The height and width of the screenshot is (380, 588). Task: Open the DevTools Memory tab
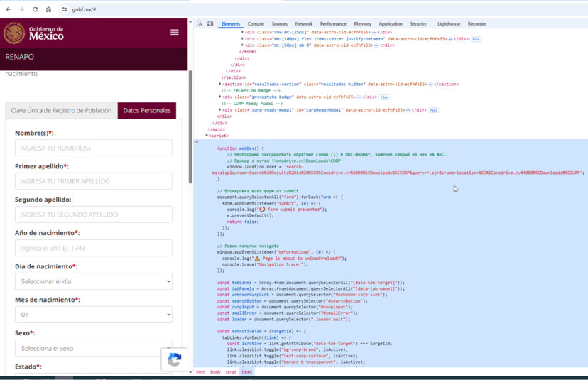pyautogui.click(x=362, y=23)
